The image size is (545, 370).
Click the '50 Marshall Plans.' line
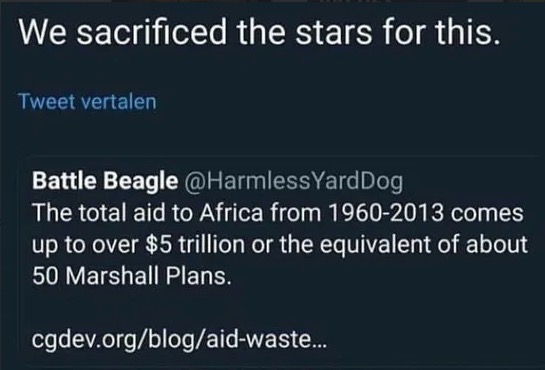[x=132, y=276]
